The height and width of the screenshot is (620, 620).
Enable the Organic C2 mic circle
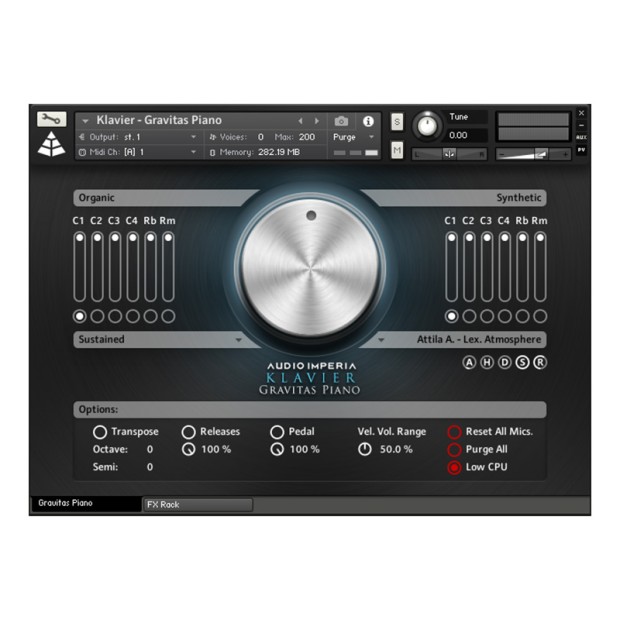click(97, 316)
